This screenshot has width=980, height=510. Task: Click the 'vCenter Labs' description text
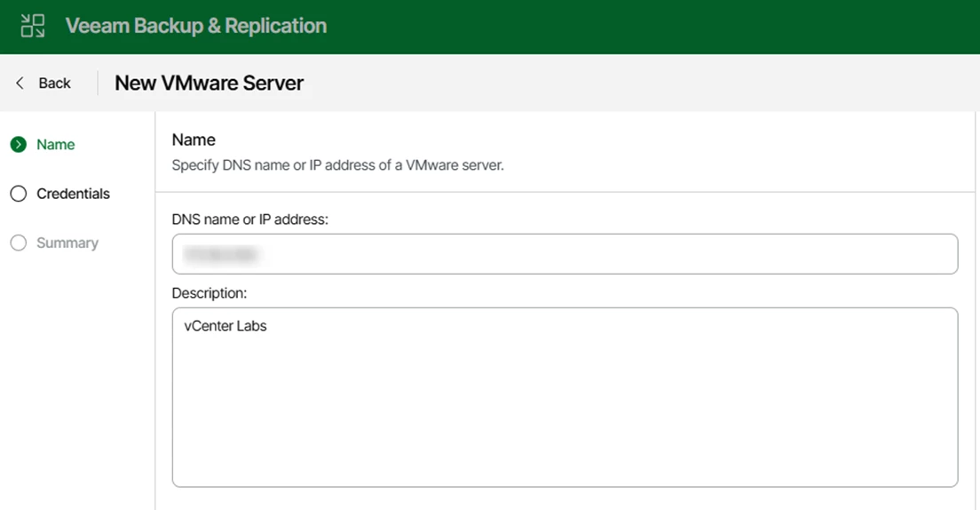coord(225,326)
